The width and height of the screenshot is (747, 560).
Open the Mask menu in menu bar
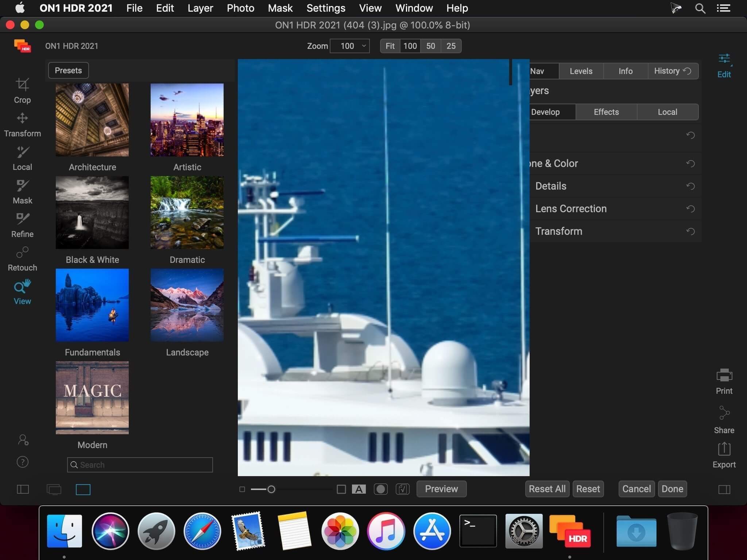pos(280,8)
